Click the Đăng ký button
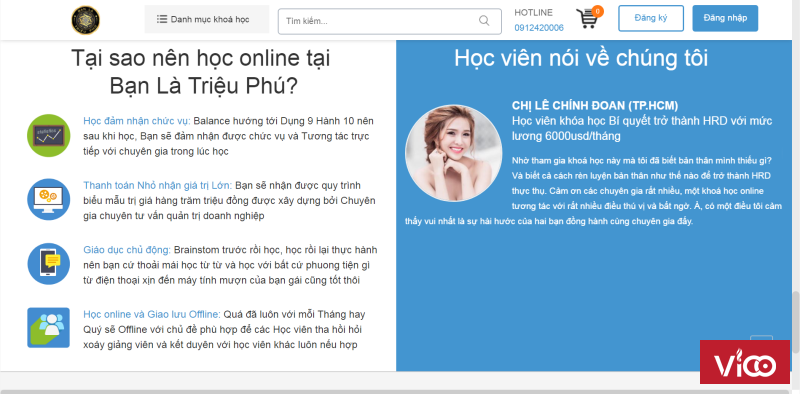 (651, 18)
